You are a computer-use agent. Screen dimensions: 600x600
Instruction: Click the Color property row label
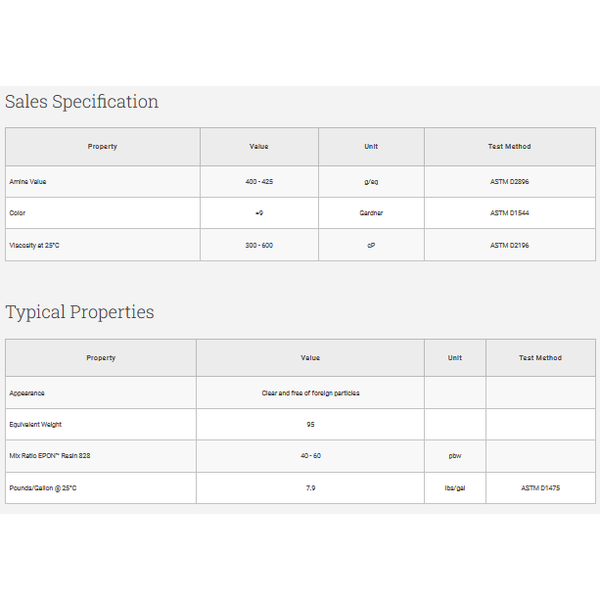(x=17, y=213)
